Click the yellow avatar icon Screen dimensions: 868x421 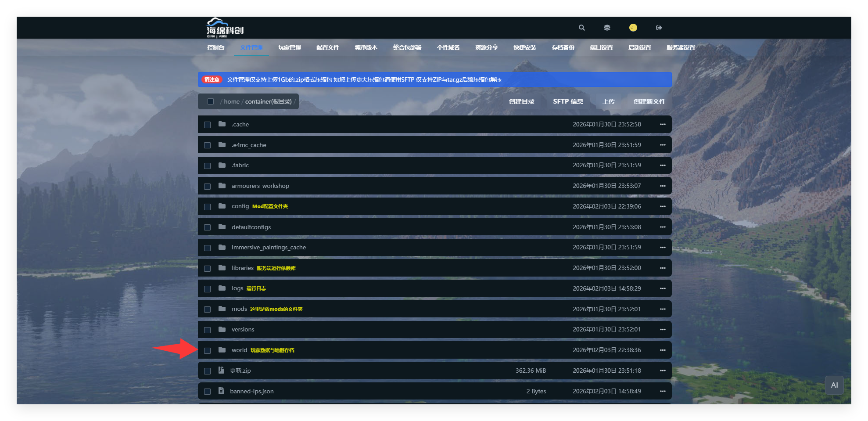tap(633, 28)
